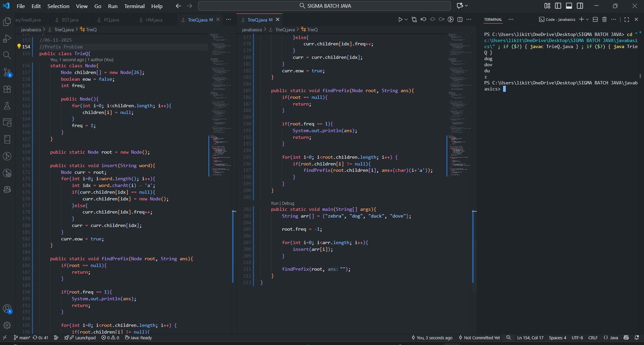Image resolution: width=644 pixels, height=345 pixels.
Task: Click the main branch status button
Action: (x=22, y=338)
